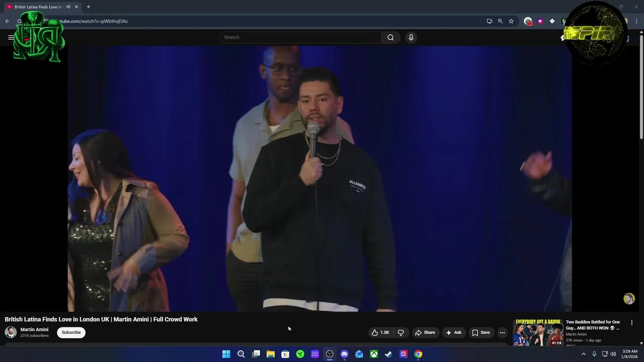Open Windows taskbar Search
The width and height of the screenshot is (644, 362).
tap(241, 354)
